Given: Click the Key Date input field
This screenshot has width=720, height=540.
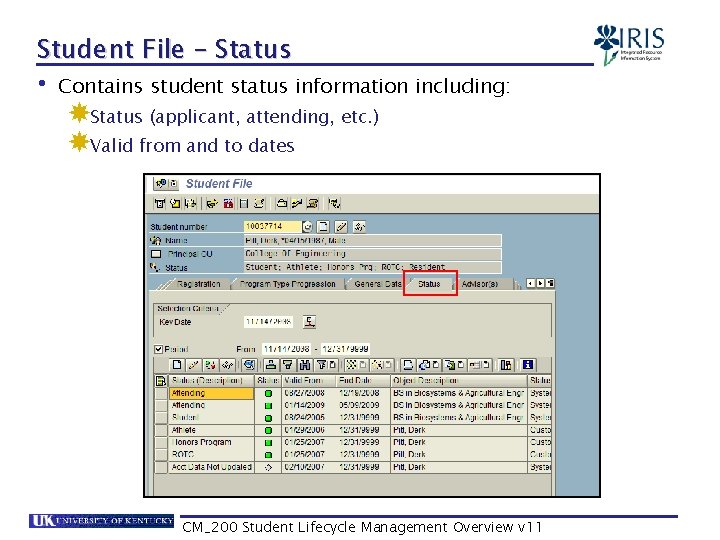Looking at the screenshot, I should pos(268,321).
